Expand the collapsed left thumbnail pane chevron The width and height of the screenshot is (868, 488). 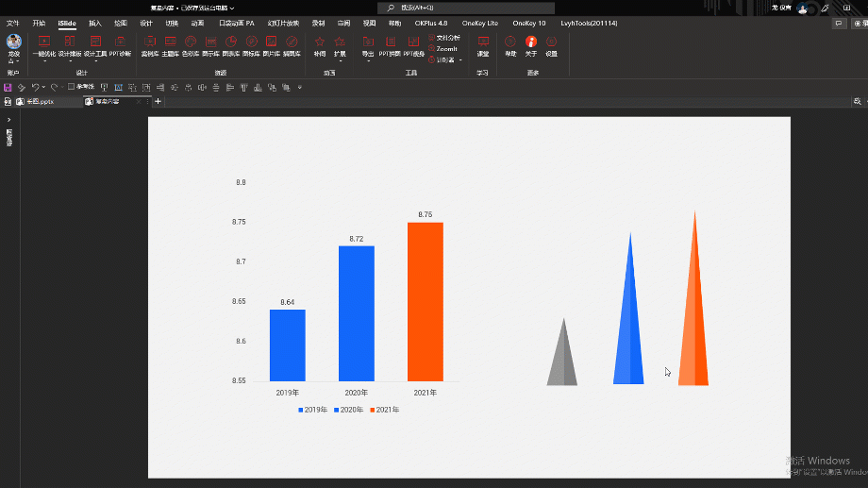8,120
